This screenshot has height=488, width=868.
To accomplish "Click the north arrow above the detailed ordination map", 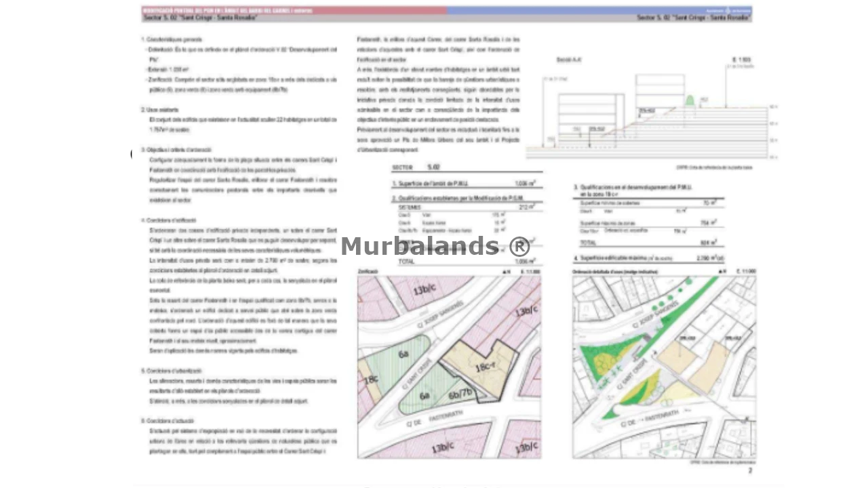I will click(x=719, y=272).
